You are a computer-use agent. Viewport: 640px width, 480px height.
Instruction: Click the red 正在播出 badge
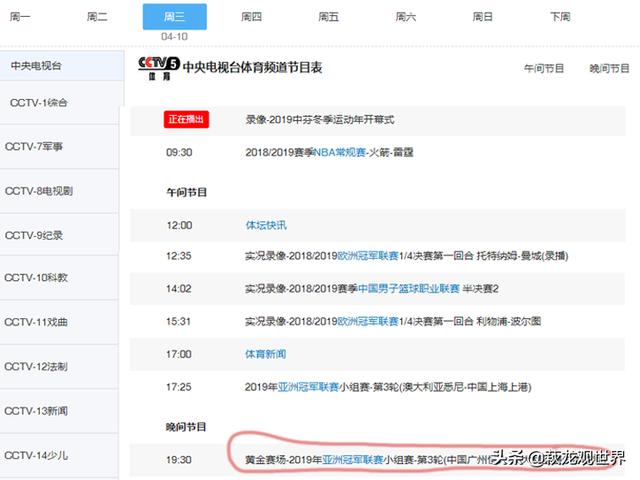click(186, 119)
